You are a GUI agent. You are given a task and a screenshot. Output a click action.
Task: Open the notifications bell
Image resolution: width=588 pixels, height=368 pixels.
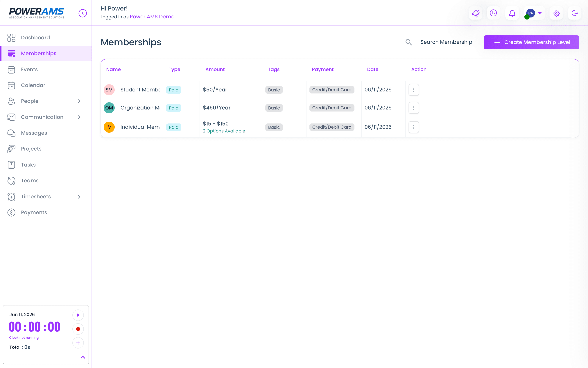pyautogui.click(x=512, y=13)
